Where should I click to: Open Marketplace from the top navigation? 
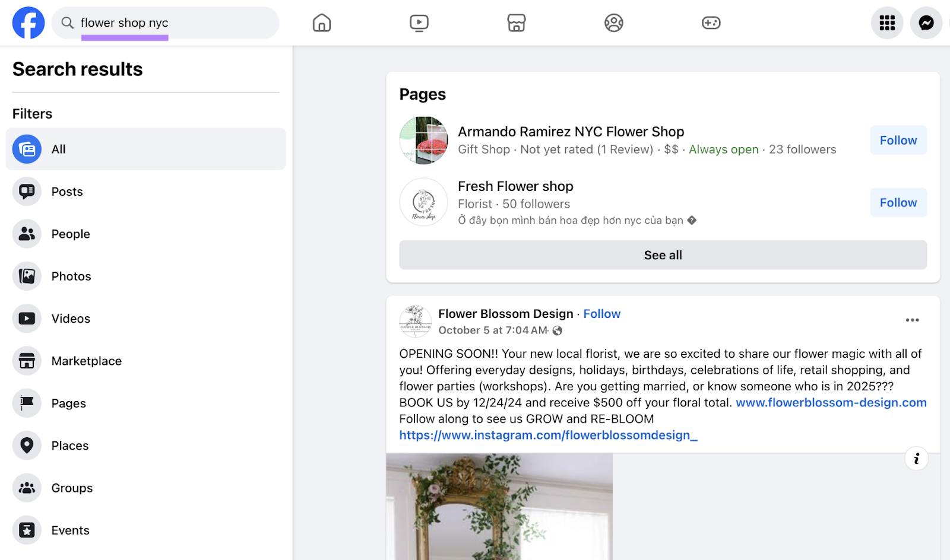516,23
